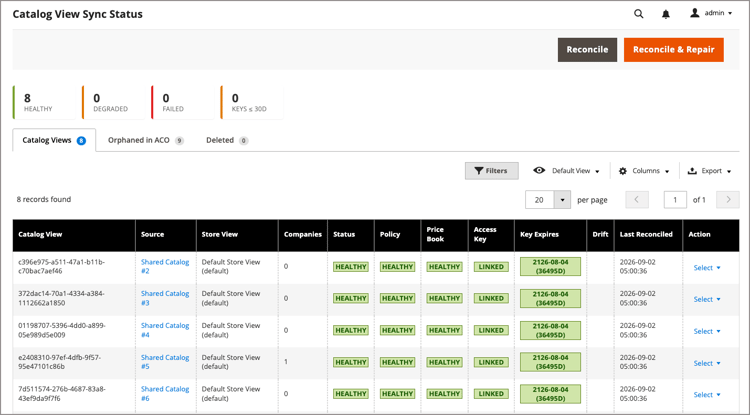Click Last Reconciled time in Shared Catalog #2 row
750x415 pixels.
click(x=638, y=267)
